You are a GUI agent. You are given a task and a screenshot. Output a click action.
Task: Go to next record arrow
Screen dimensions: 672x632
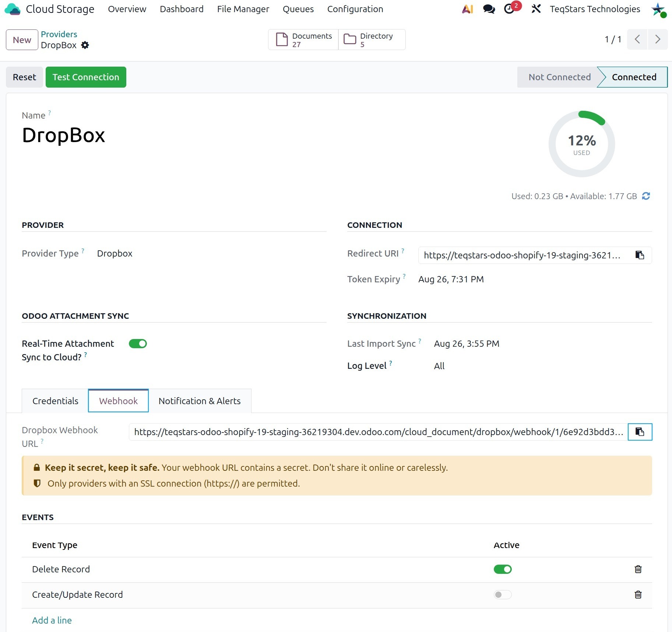[x=658, y=39]
